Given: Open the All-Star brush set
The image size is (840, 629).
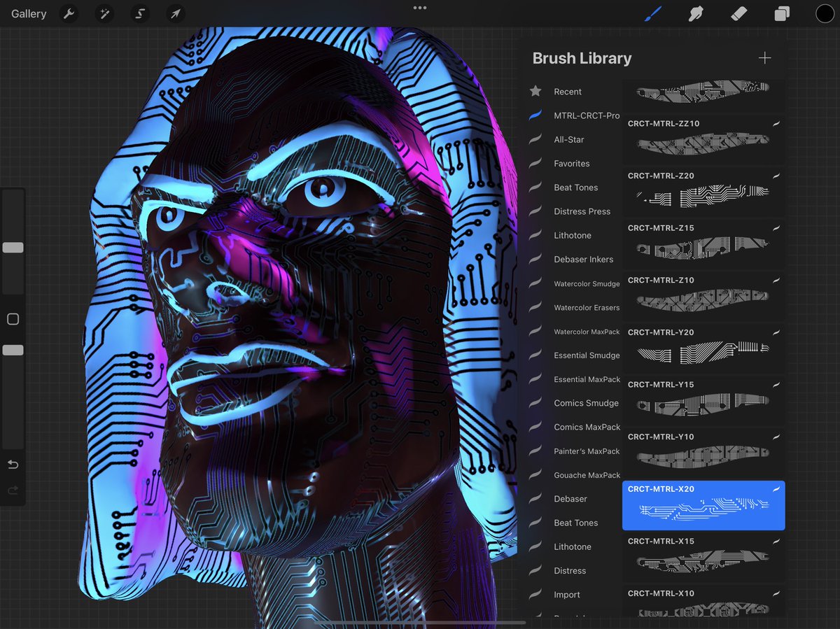Looking at the screenshot, I should [x=569, y=139].
